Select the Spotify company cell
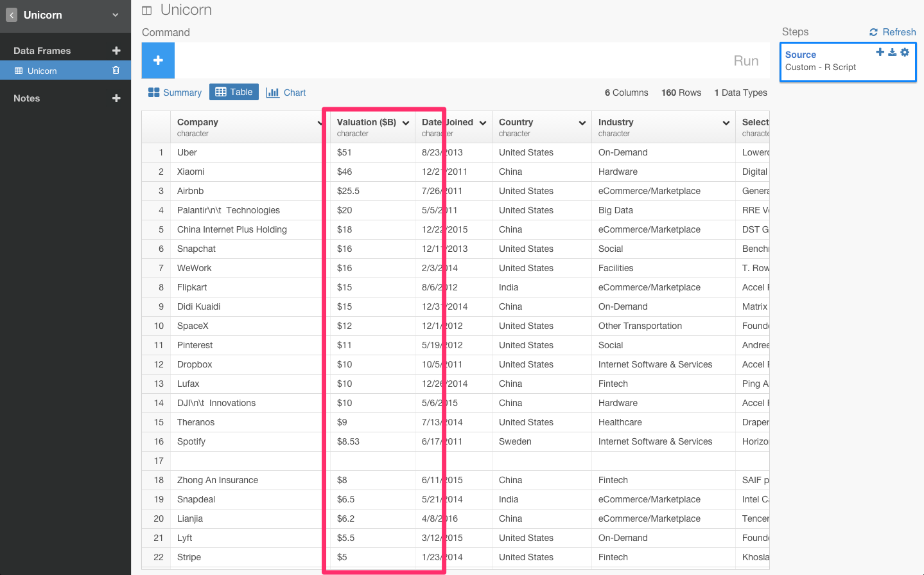This screenshot has height=575, width=924. pyautogui.click(x=250, y=441)
